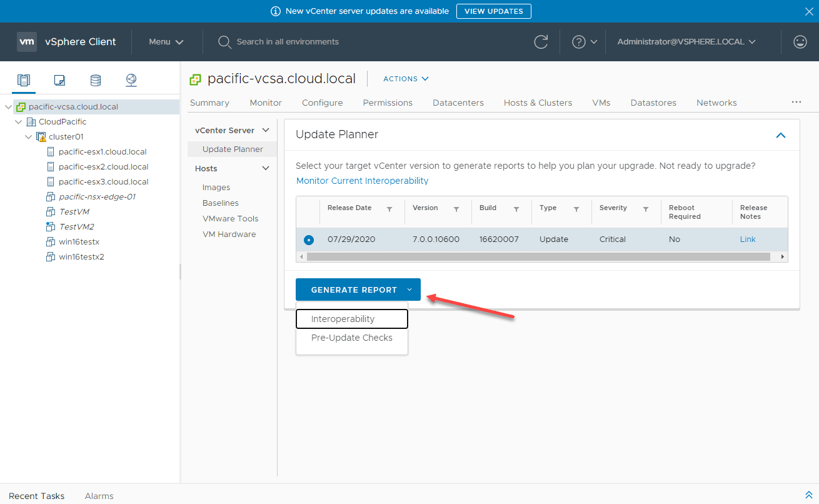Select the TestVM2 virtual machine in tree
This screenshot has width=819, height=504.
pos(76,227)
